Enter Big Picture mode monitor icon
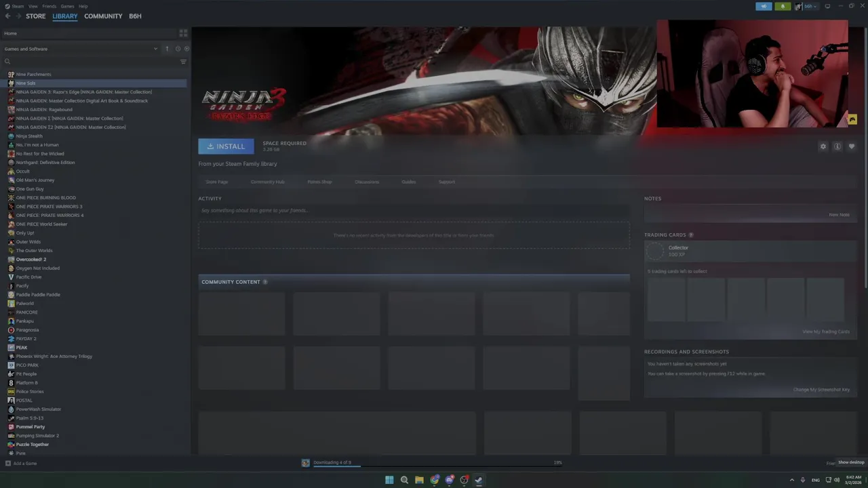The image size is (868, 488). [x=827, y=6]
